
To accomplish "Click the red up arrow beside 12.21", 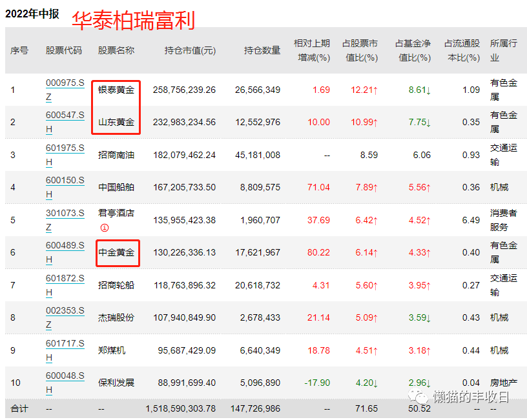I will [377, 90].
